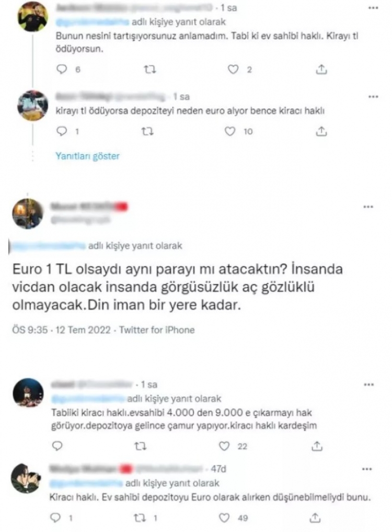Share the 'Bunun nesini tartışıyorsunuz' tweet
Screen dimensions: 392x532
coord(321,70)
